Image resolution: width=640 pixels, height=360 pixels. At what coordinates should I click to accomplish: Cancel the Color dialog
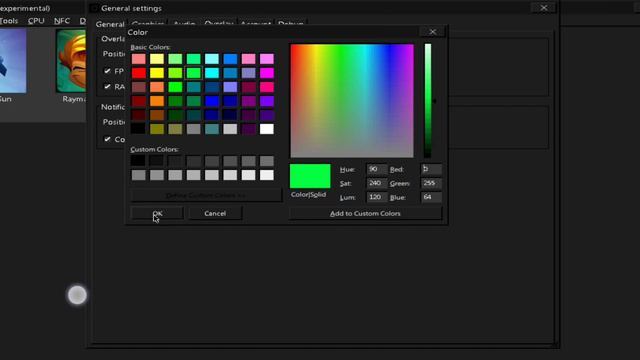click(x=215, y=213)
